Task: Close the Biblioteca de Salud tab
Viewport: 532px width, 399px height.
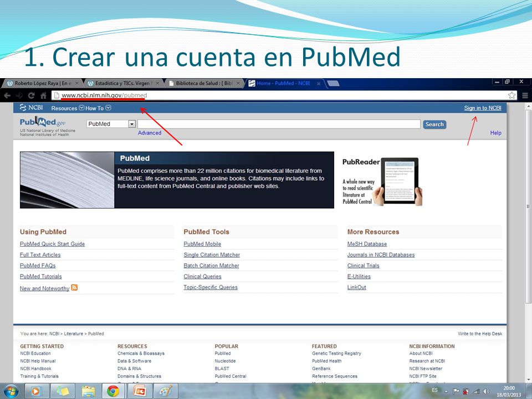Action: (238, 83)
